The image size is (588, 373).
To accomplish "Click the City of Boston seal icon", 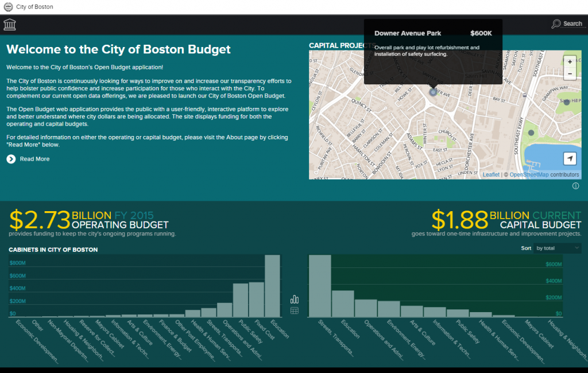I will click(8, 7).
